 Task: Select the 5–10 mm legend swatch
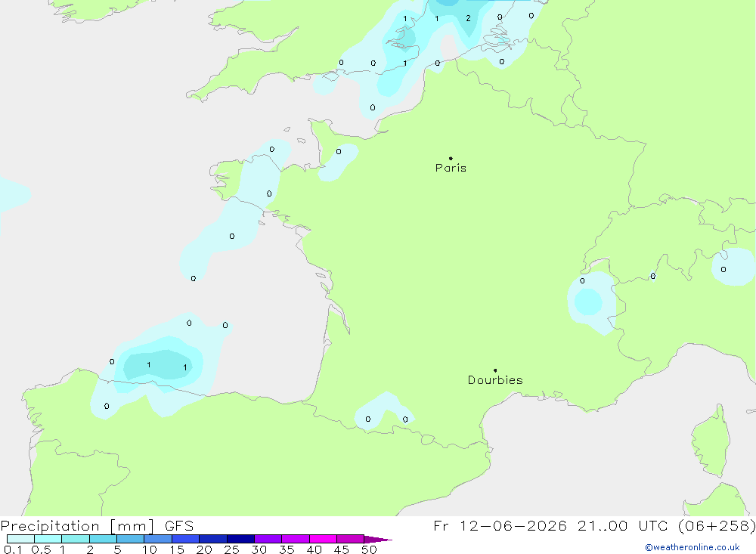pyautogui.click(x=131, y=539)
